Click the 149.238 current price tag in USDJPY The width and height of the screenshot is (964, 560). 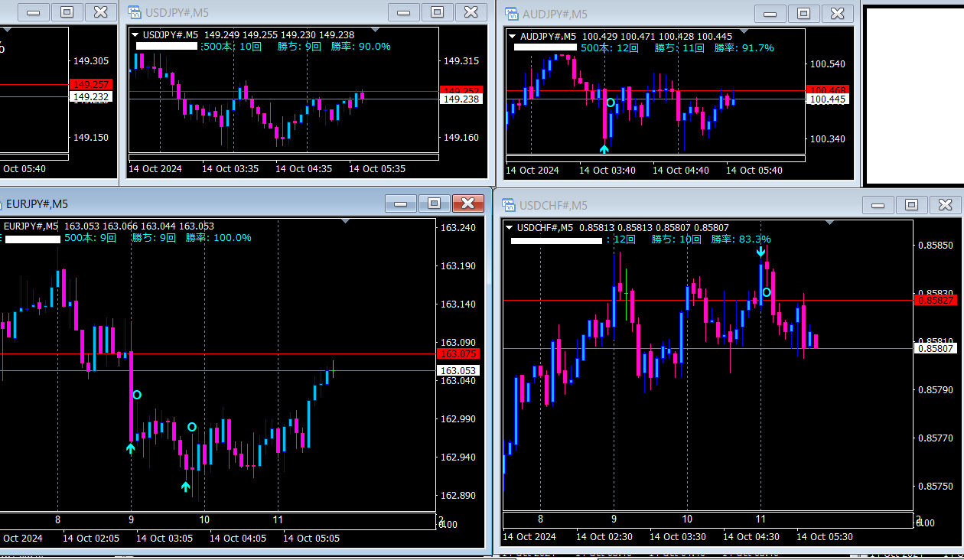point(461,99)
